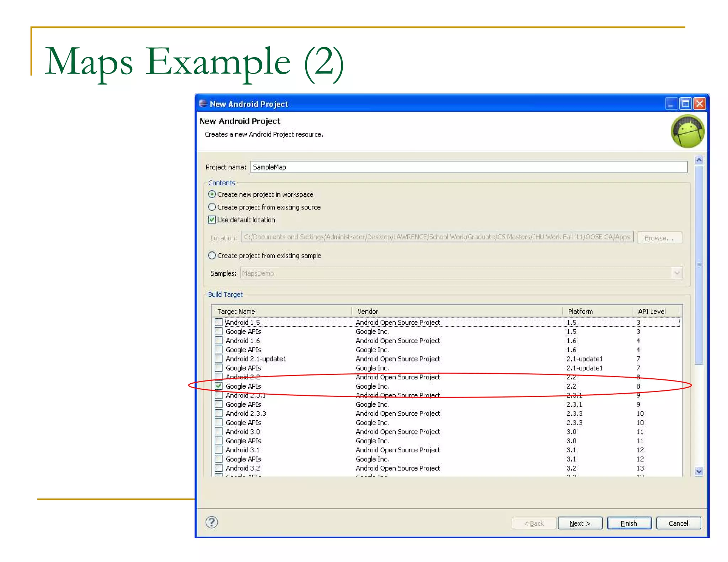728x562 pixels.
Task: Sort by API Level column header
Action: (x=656, y=311)
